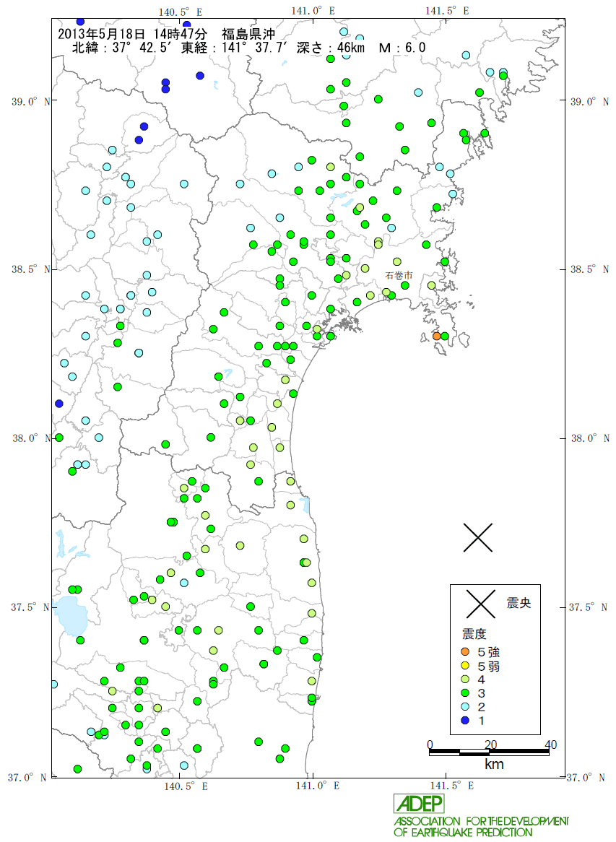Click OF EARTHQUAKE PREDICTION text
The width and height of the screenshot is (616, 842).
[463, 833]
